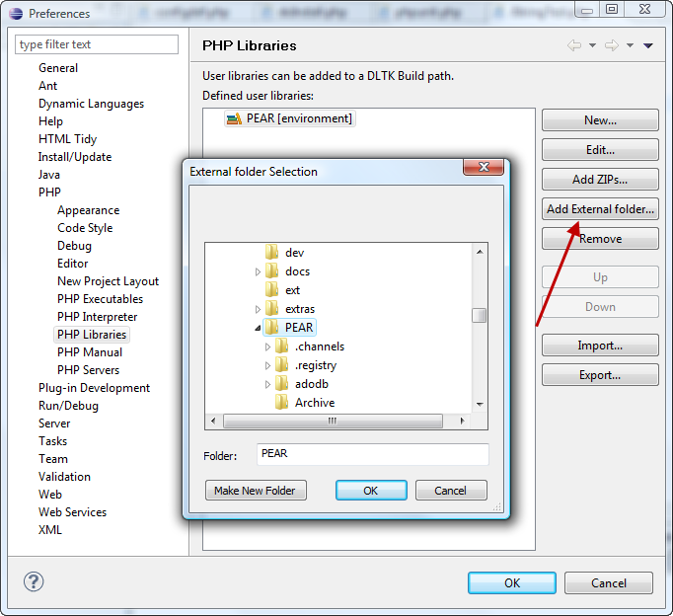673x616 pixels.
Task: Click the Archive folder icon
Action: click(x=282, y=402)
